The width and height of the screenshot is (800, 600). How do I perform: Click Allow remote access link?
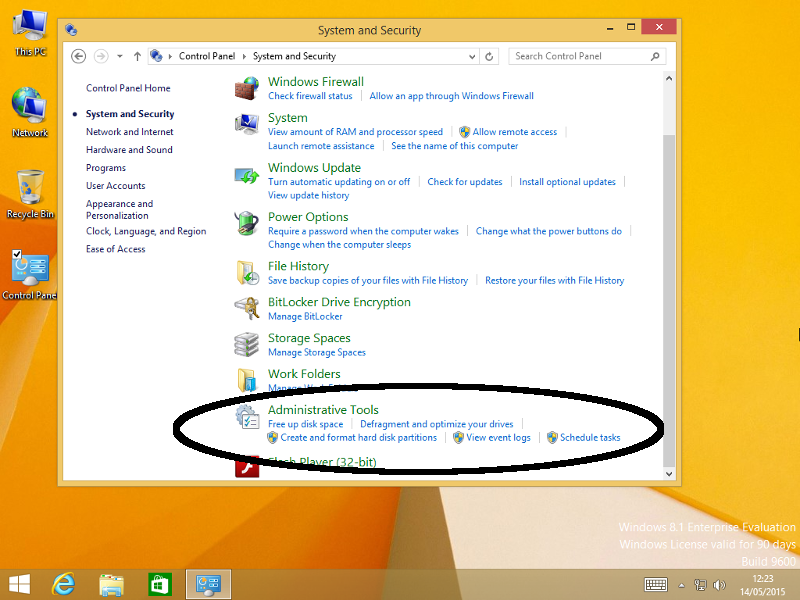[515, 132]
